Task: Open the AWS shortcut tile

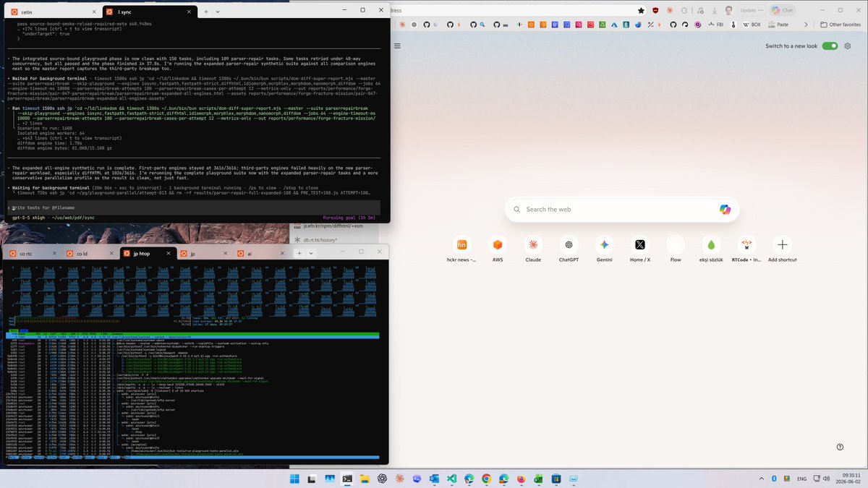Action: (x=497, y=249)
